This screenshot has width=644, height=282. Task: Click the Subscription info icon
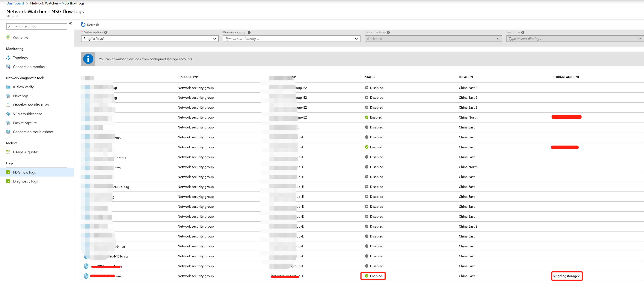(105, 32)
